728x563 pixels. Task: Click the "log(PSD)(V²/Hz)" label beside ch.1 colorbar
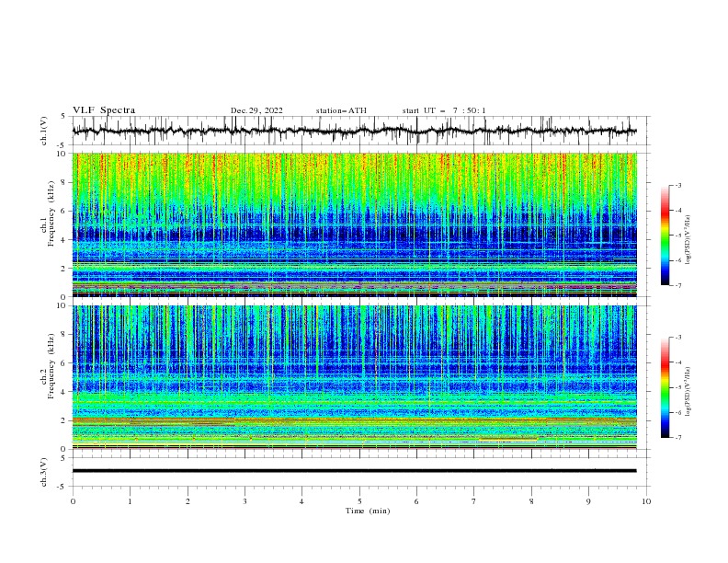click(688, 240)
